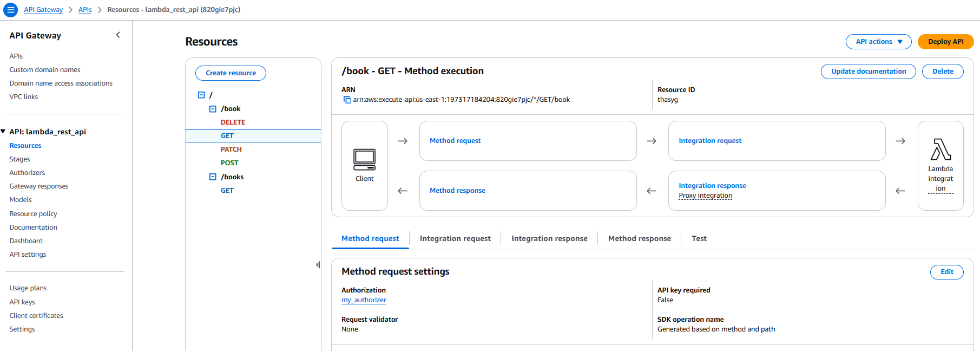Copy the ARN with the copy icon
Image resolution: width=980 pixels, height=351 pixels.
click(x=347, y=100)
